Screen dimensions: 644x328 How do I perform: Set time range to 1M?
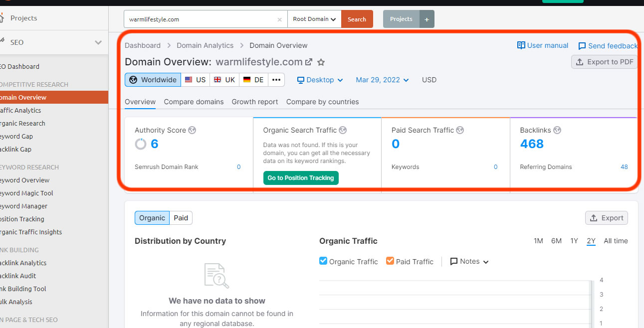point(538,241)
